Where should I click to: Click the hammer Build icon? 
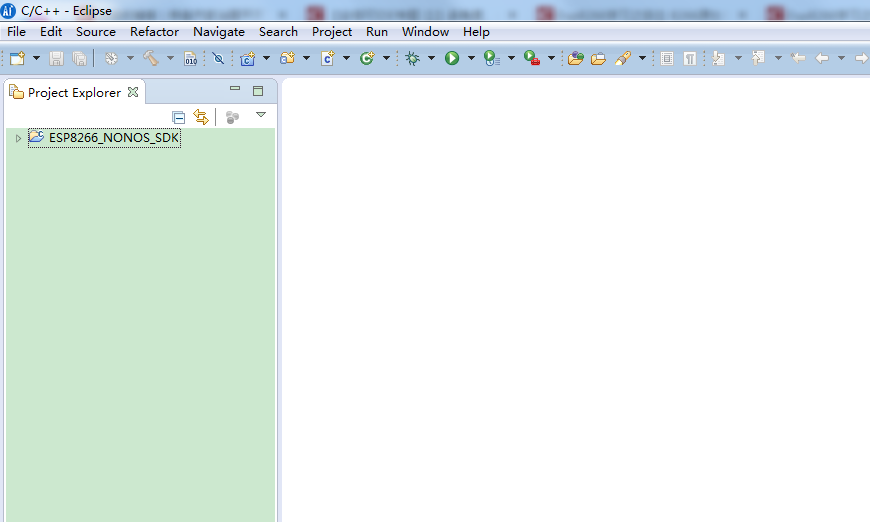point(151,58)
